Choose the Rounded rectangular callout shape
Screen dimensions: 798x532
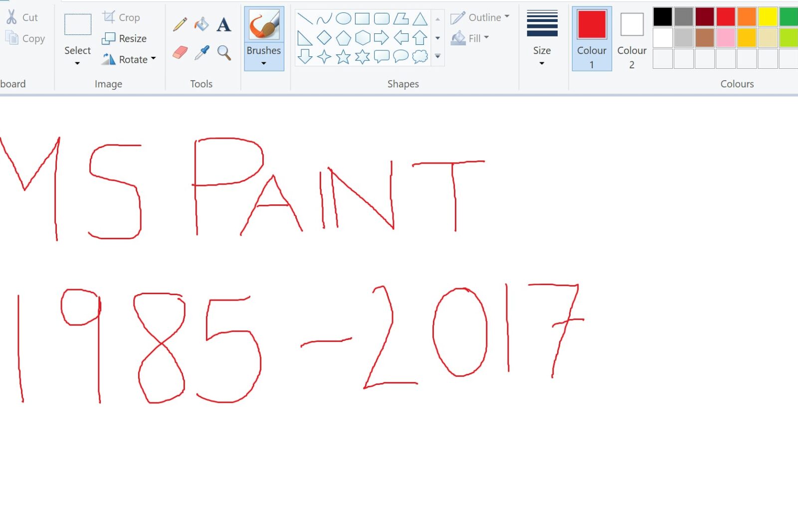pos(382,57)
